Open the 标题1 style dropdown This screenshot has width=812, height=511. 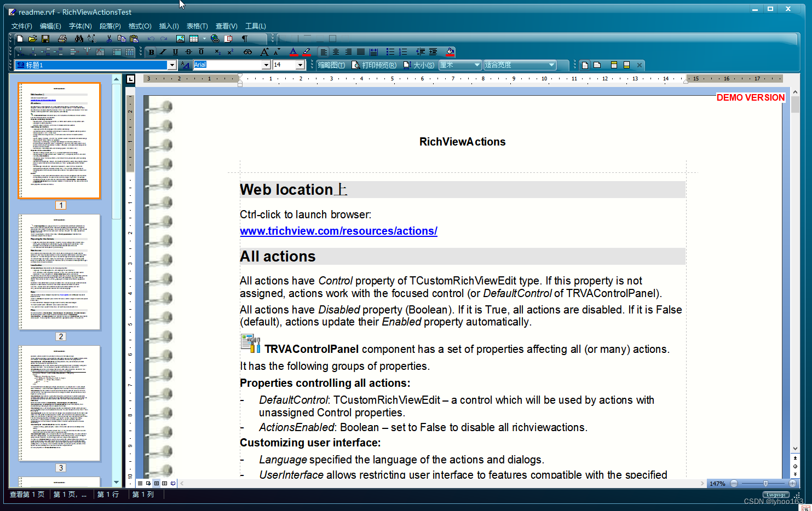point(171,65)
